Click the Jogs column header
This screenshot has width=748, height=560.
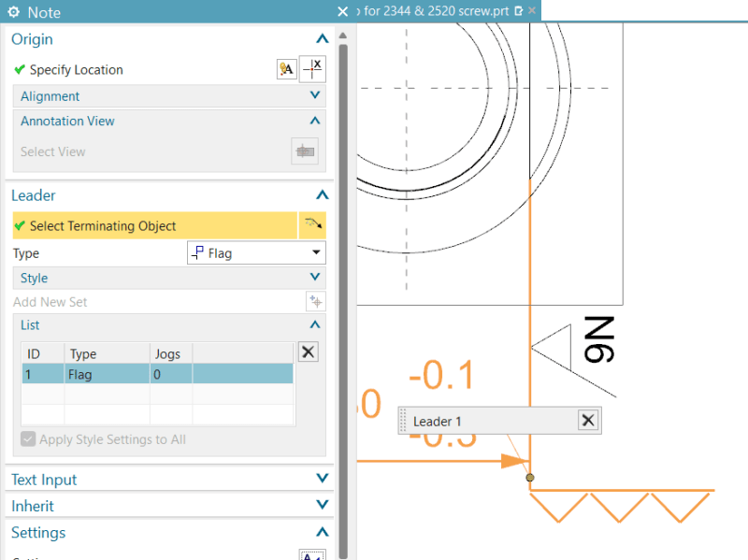[x=171, y=354]
